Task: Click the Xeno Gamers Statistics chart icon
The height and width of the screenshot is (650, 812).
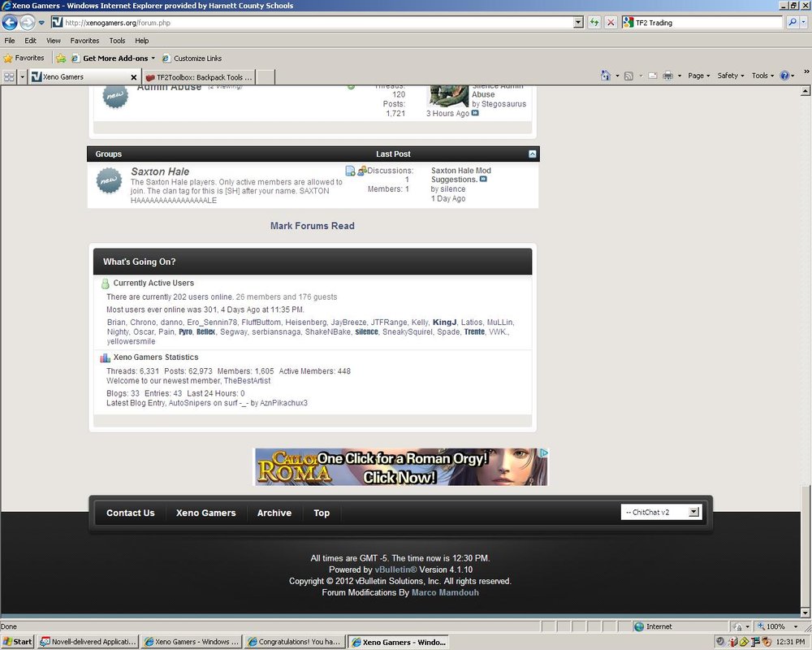Action: point(105,357)
